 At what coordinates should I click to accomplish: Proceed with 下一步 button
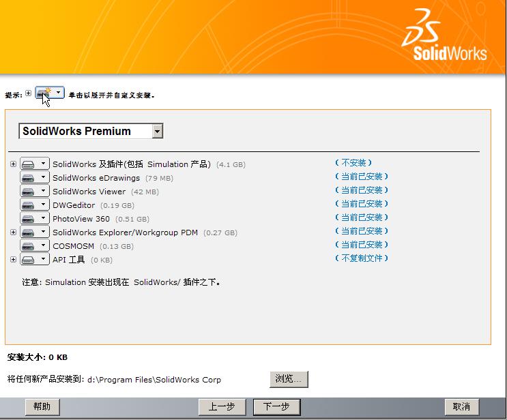pos(277,407)
